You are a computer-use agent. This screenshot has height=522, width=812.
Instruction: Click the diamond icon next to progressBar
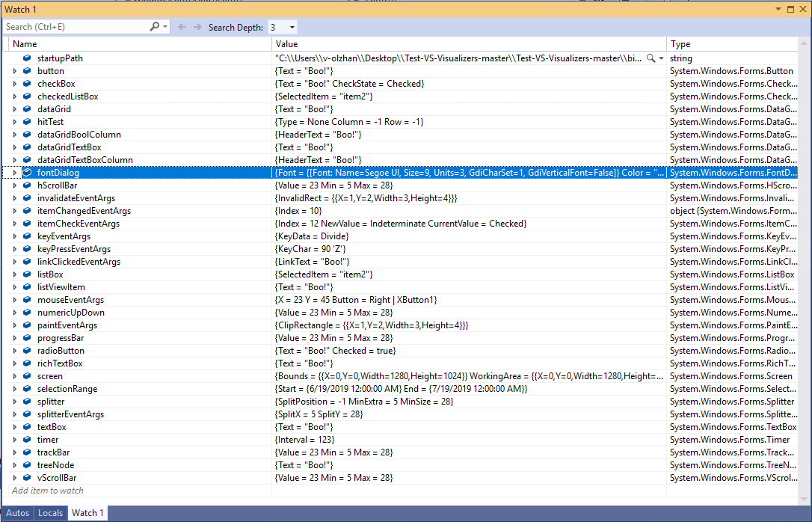(26, 337)
